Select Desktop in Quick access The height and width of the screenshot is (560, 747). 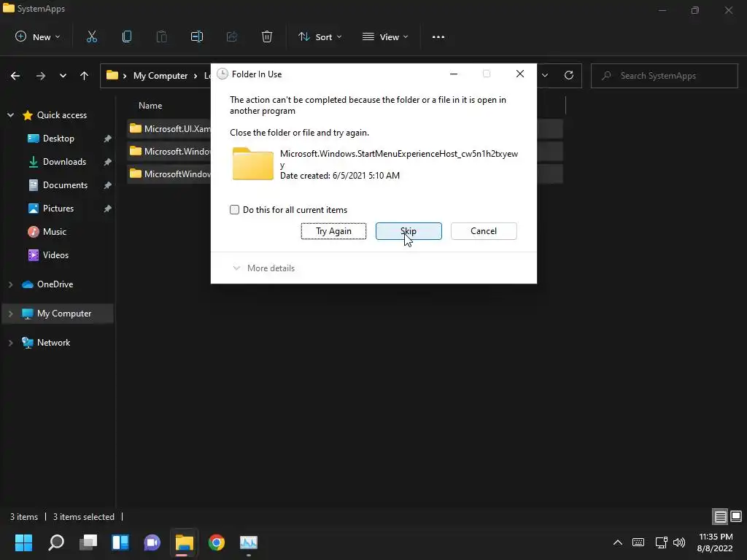pyautogui.click(x=58, y=139)
